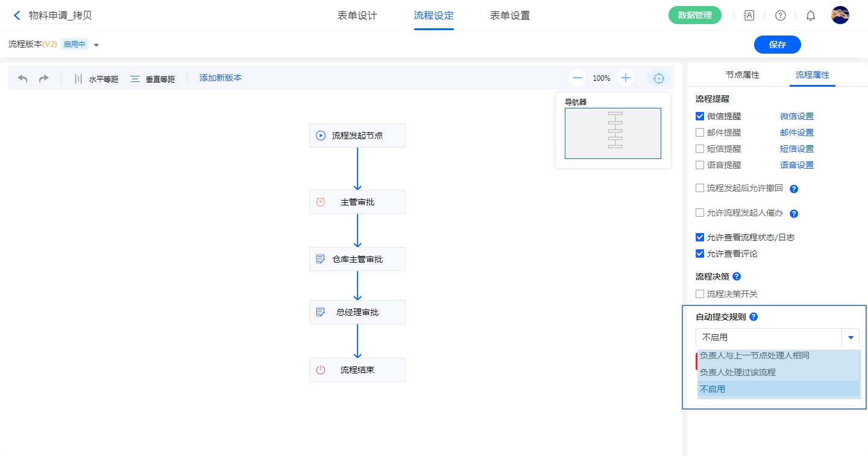Uncheck the 微信提醒 checkbox

[700, 116]
